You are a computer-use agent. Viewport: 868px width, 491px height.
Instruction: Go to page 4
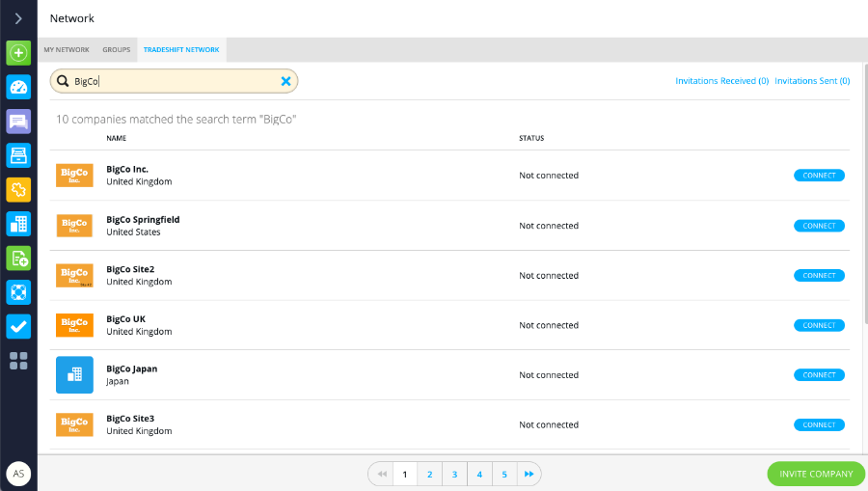(x=479, y=475)
